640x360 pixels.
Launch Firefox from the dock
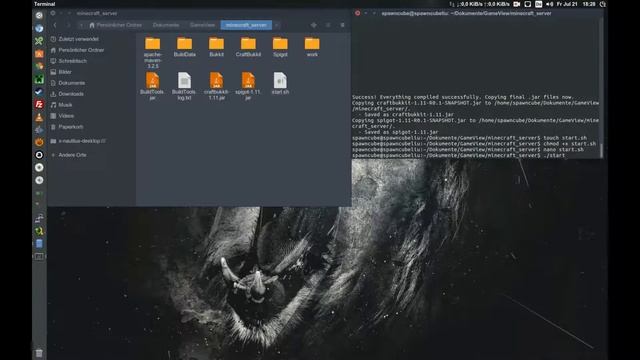click(x=39, y=142)
